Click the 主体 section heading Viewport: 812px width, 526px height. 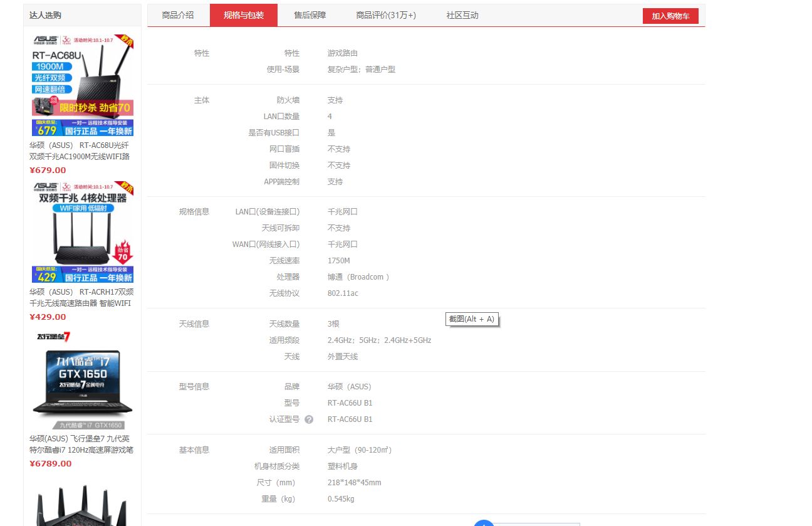[202, 100]
